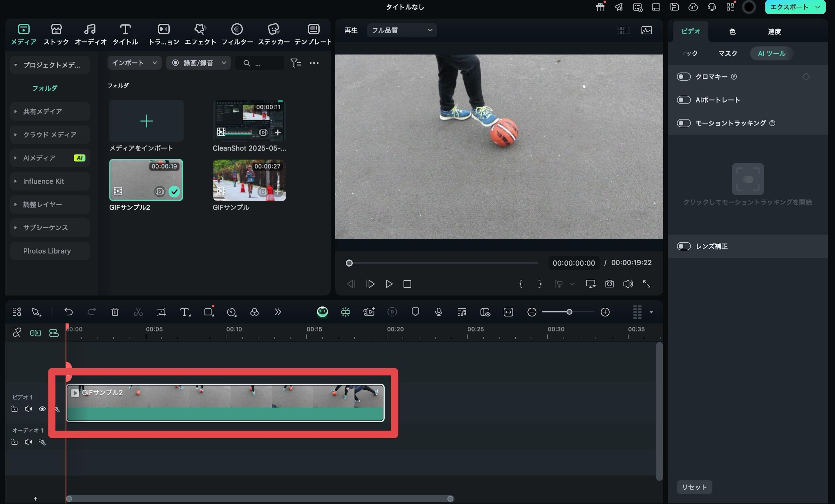Click the color-matching circles icon
This screenshot has height=504, width=835.
tap(255, 312)
